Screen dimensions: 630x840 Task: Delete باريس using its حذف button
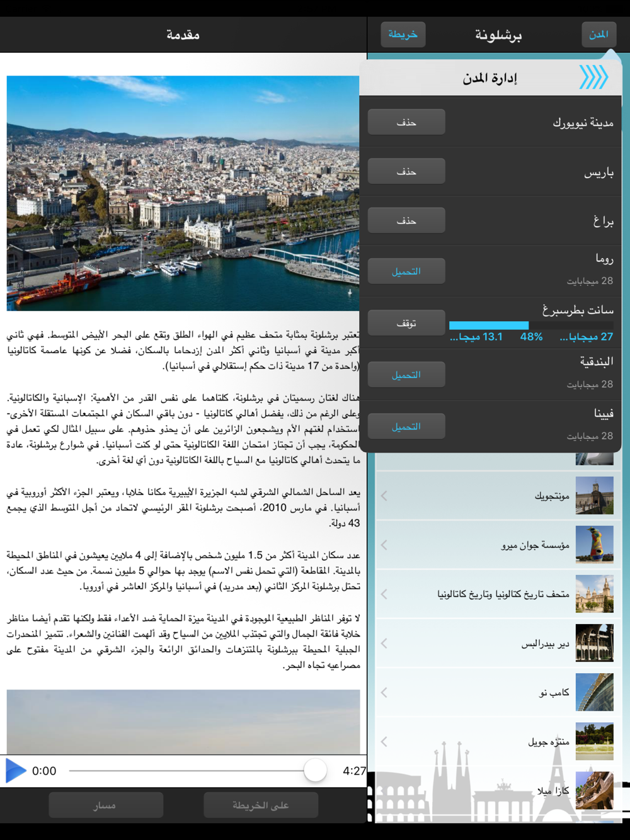[406, 171]
